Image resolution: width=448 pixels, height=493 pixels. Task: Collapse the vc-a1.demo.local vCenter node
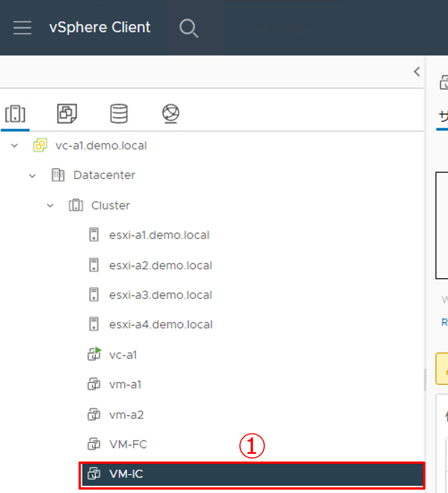point(15,146)
